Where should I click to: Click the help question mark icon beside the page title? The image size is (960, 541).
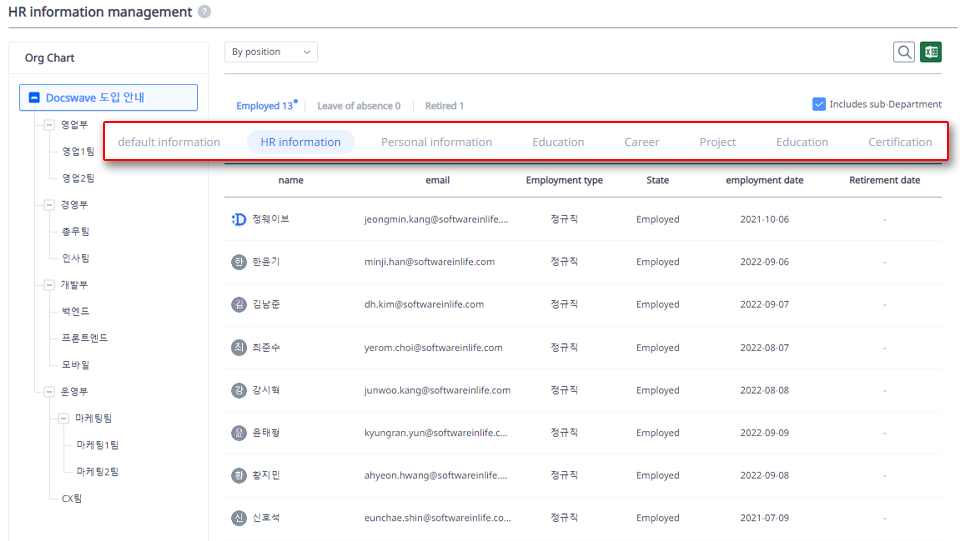click(204, 12)
